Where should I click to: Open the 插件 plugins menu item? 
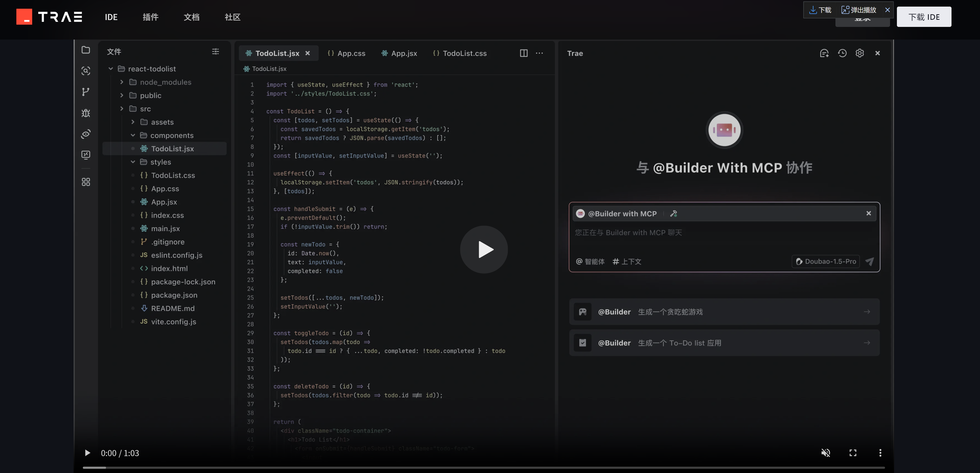[x=150, y=17]
